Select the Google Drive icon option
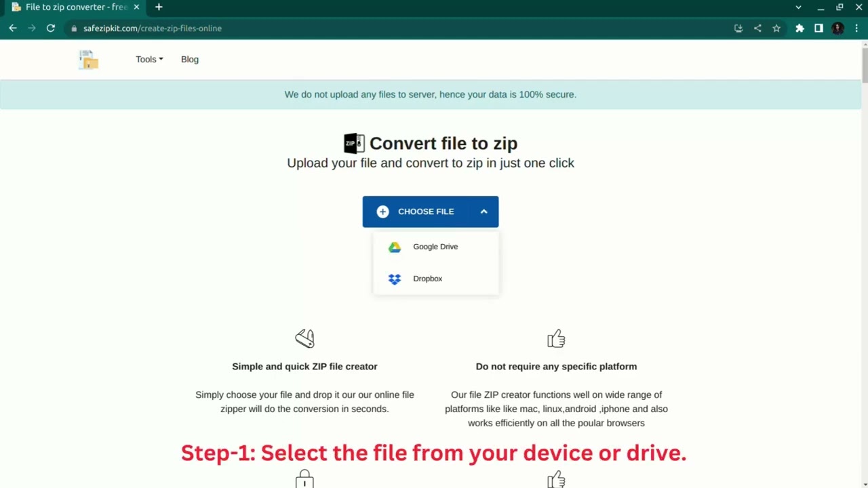The height and width of the screenshot is (488, 868). pyautogui.click(x=395, y=247)
